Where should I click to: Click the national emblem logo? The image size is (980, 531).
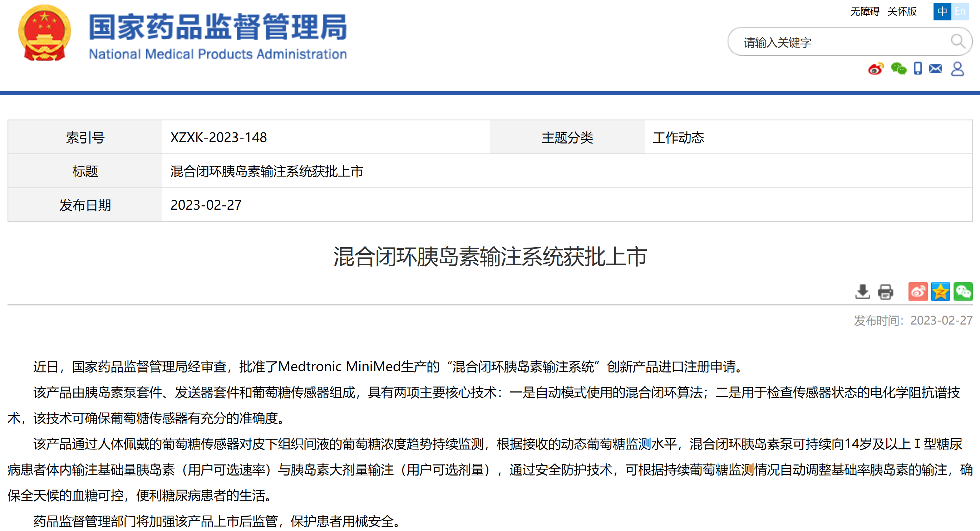(x=44, y=33)
